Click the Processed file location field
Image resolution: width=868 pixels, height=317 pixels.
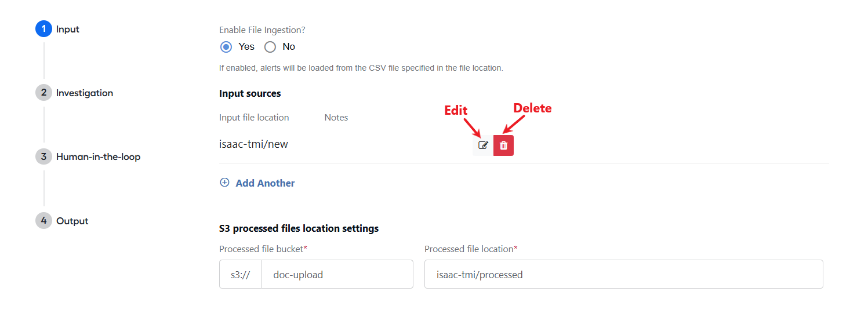click(x=624, y=274)
